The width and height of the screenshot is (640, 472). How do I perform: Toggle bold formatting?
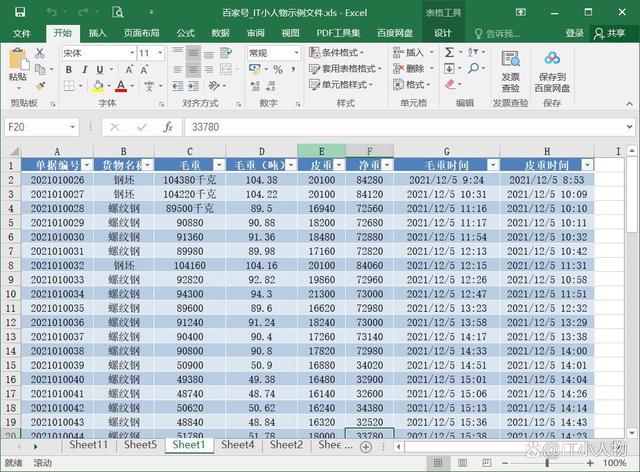pos(68,70)
